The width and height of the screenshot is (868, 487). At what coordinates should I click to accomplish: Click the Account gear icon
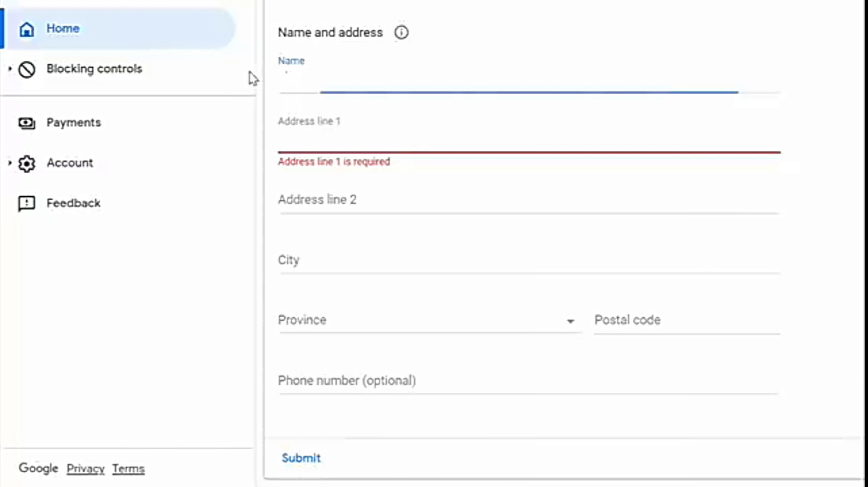[x=26, y=163]
